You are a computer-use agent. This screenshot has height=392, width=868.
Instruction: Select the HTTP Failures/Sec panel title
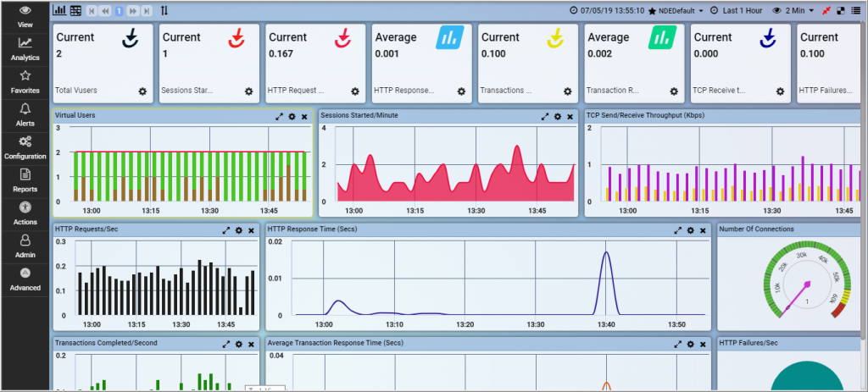[x=748, y=343]
